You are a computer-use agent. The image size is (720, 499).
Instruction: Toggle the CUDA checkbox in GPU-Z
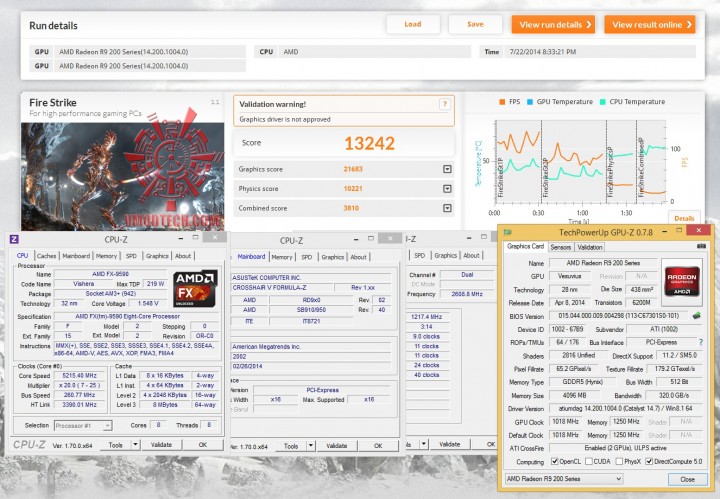point(589,461)
